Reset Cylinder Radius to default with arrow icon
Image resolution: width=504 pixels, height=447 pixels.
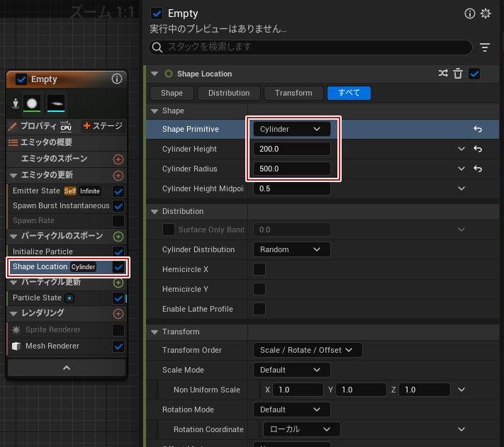tap(478, 169)
